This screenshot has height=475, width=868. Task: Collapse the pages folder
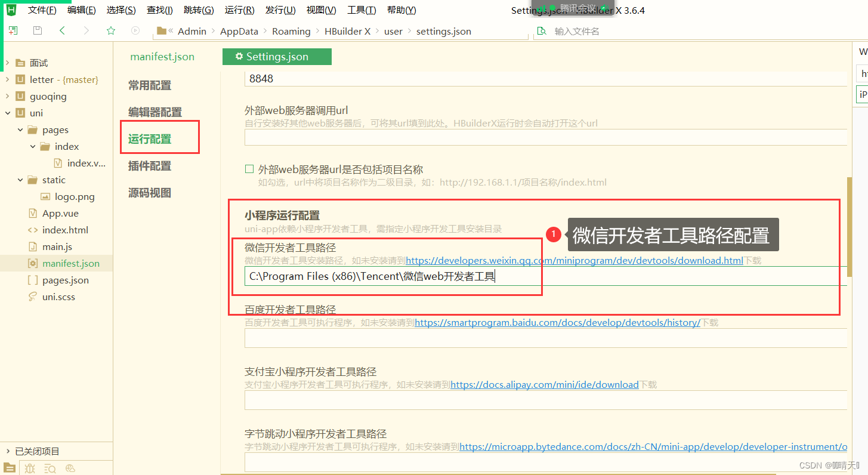[x=20, y=129]
